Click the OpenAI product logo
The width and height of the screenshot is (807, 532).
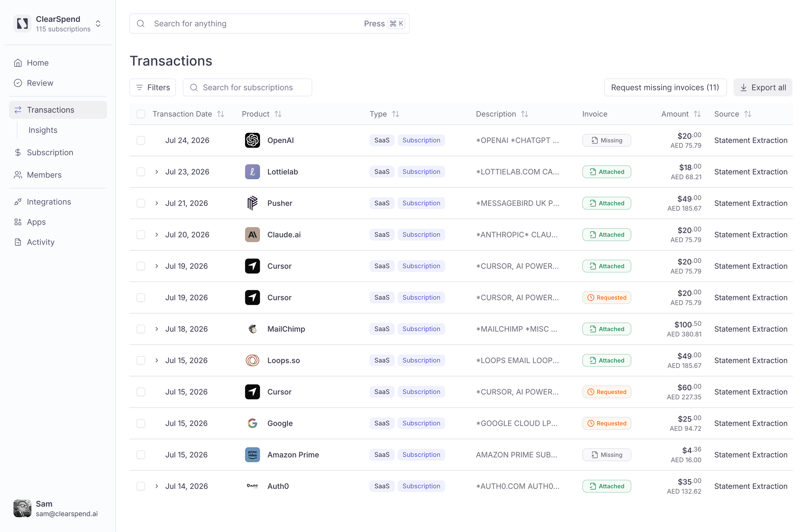pos(252,140)
